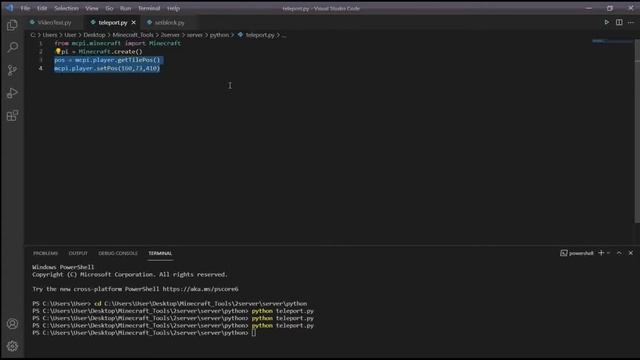This screenshot has width=640, height=360.
Task: Click Minecraft_Tools in the breadcrumb path
Action: coord(133,35)
